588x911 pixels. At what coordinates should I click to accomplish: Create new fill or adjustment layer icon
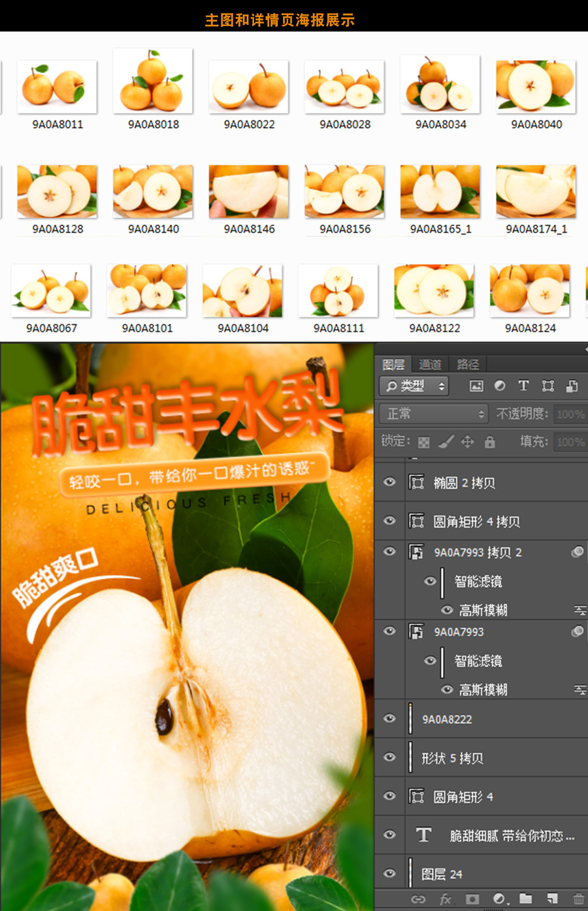click(500, 899)
